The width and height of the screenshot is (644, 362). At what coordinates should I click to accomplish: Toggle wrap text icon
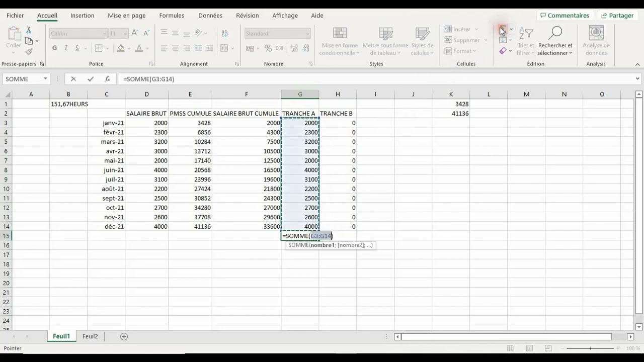(224, 33)
